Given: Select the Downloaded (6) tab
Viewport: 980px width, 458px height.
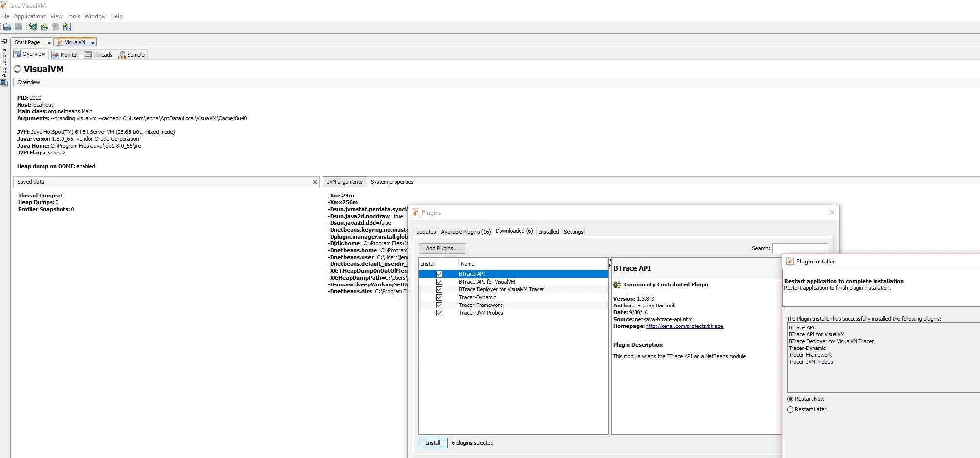Looking at the screenshot, I should pyautogui.click(x=514, y=231).
